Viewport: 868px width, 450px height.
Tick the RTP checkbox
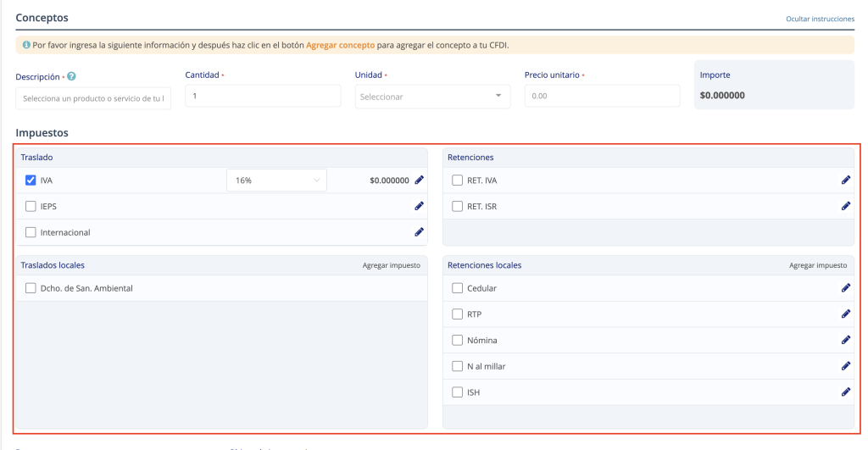pyautogui.click(x=457, y=314)
